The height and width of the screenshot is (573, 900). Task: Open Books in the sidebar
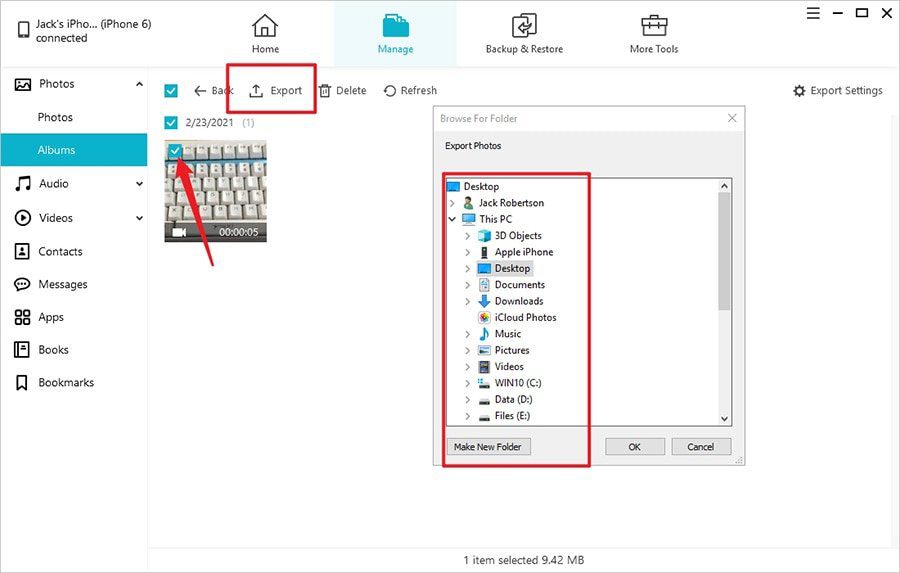(x=53, y=350)
